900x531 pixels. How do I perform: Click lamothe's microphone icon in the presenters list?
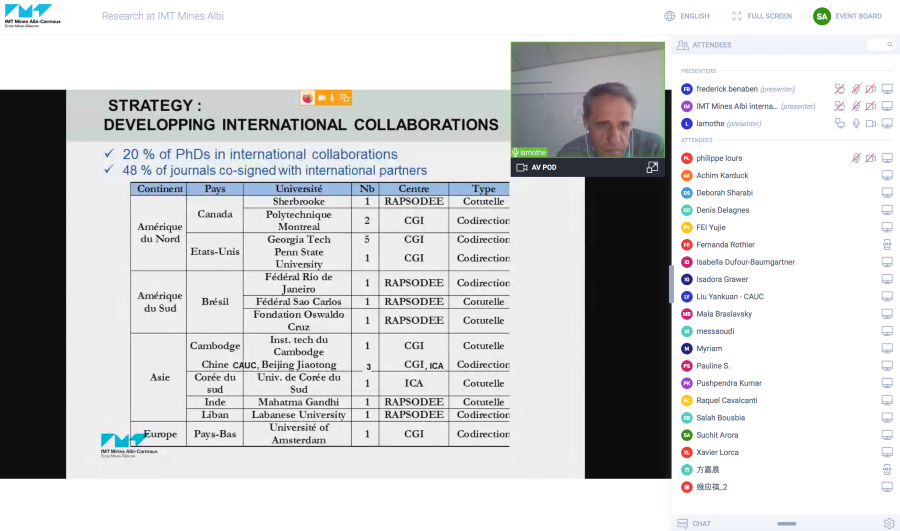point(856,124)
